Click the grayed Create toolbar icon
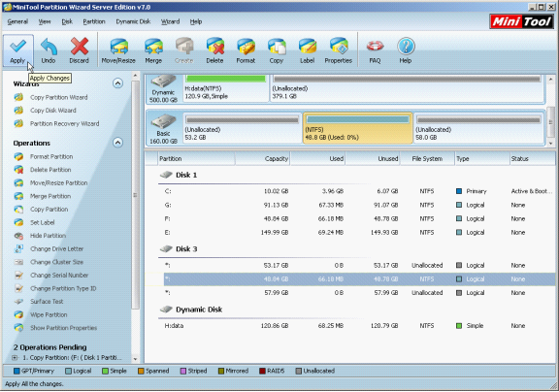Screen dimensions: 559x392 184,47
